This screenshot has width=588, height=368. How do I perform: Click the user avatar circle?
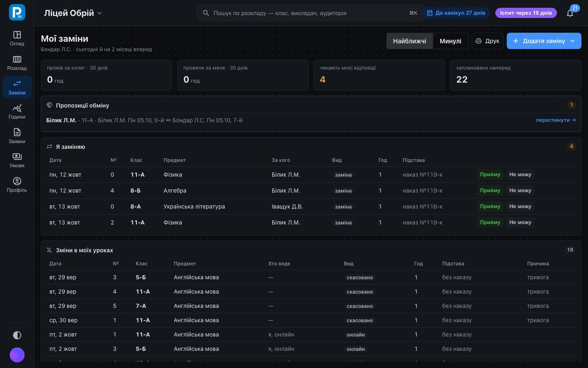click(x=17, y=355)
